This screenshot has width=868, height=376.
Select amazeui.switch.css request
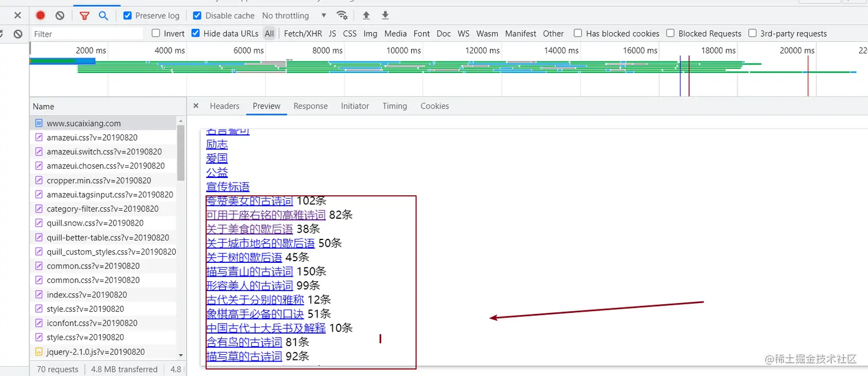(x=103, y=152)
